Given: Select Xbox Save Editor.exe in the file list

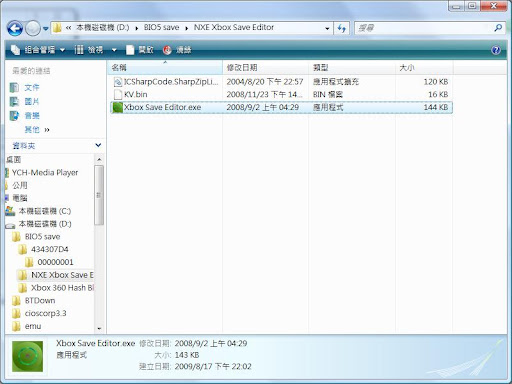Looking at the screenshot, I should (281, 107).
